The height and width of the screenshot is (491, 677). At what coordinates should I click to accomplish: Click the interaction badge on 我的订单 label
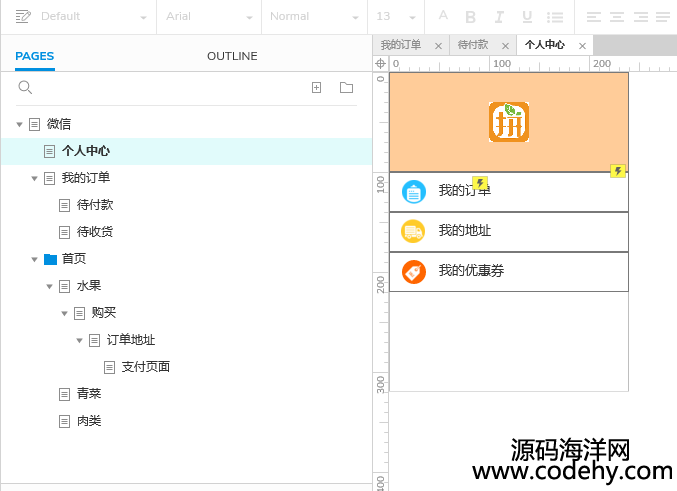[480, 183]
